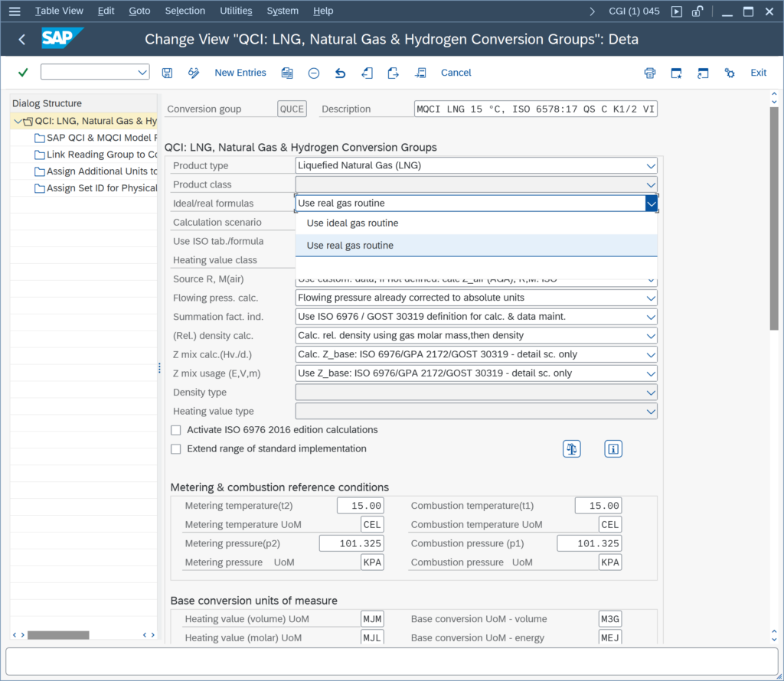Screen dimensions: 784x681
Task: Click the Heating value (volume) UoM field
Action: coord(372,620)
